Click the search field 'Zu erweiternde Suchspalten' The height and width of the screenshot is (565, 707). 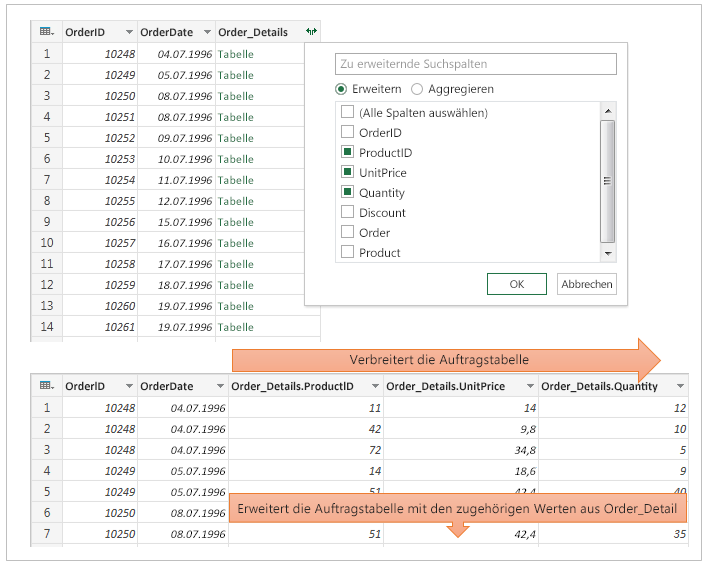coord(476,64)
